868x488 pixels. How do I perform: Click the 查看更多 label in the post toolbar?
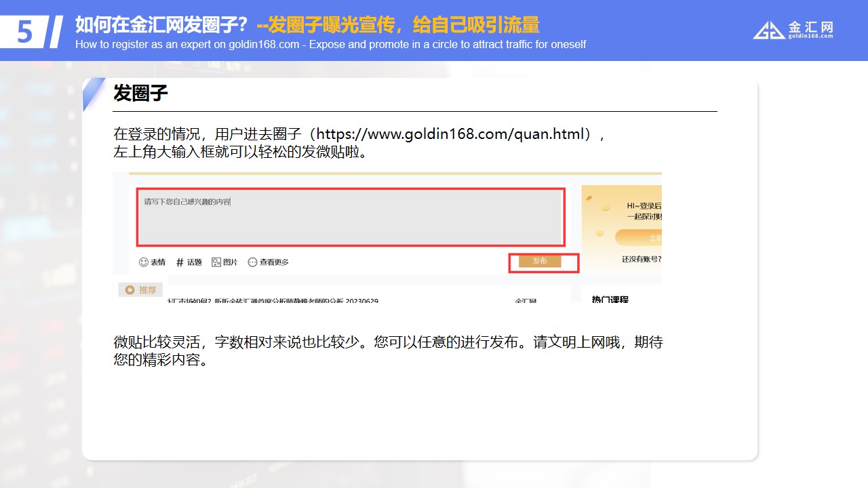pos(274,262)
